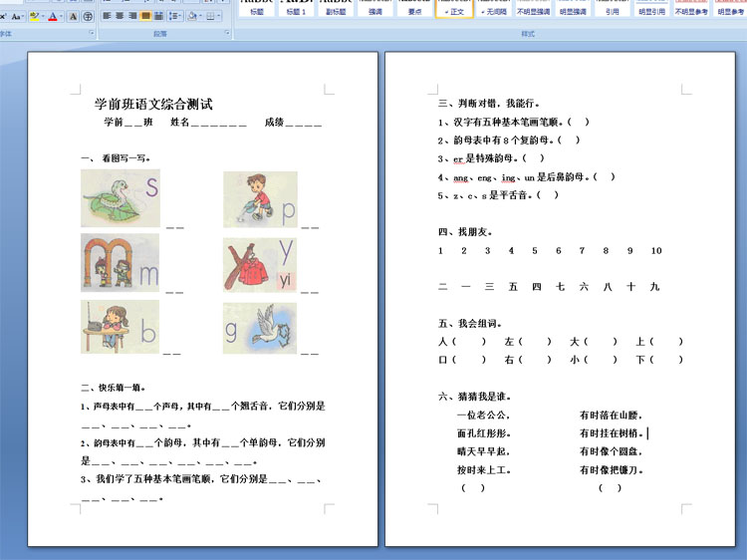Apply the 要点 style
Viewport: 747px width, 560px height.
[x=414, y=9]
